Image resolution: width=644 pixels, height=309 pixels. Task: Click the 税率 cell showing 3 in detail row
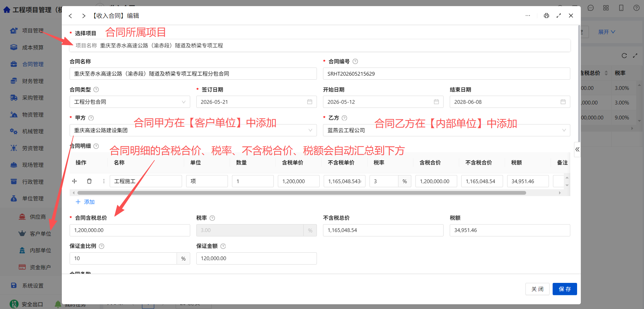click(384, 181)
